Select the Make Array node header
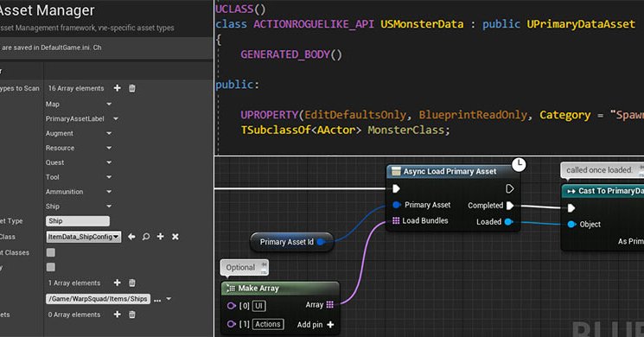This screenshot has width=644, height=337. (281, 288)
